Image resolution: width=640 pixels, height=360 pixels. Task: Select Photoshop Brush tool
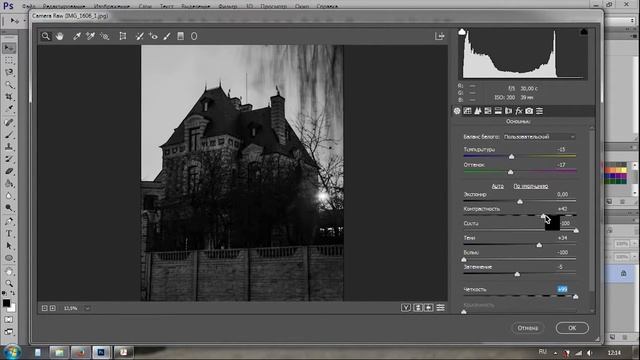[9, 134]
